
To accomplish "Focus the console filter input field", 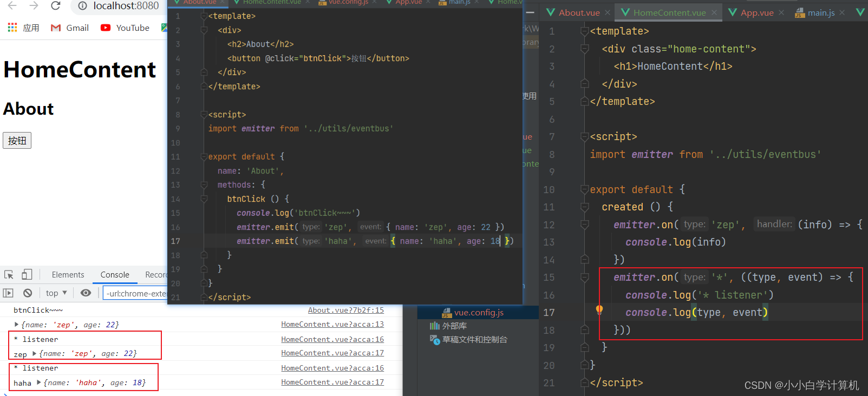I will tap(135, 293).
